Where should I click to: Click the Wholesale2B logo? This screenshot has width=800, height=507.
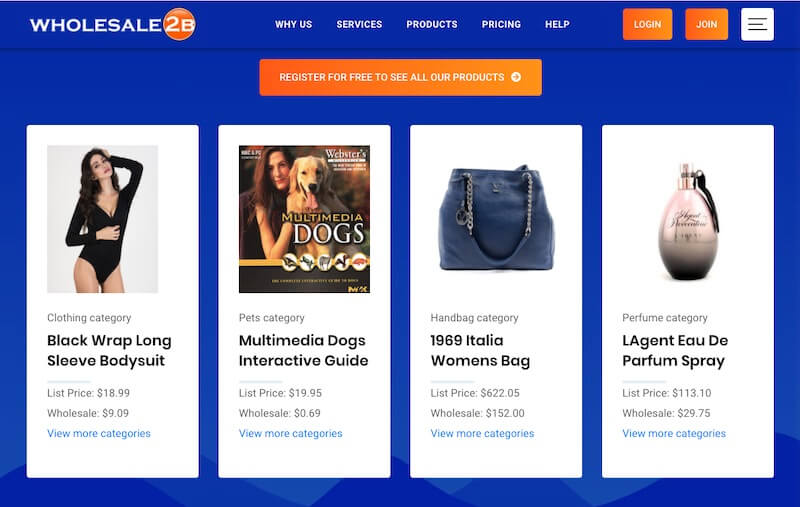pyautogui.click(x=113, y=24)
